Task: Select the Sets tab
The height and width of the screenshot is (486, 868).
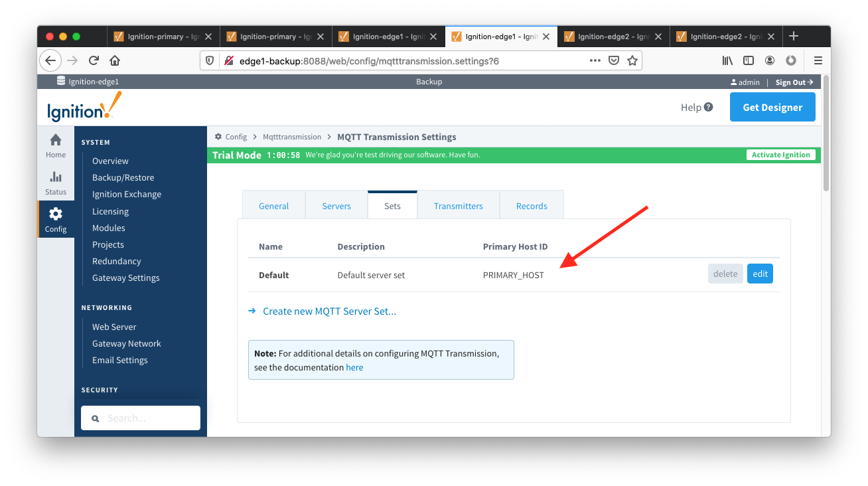Action: (x=392, y=206)
